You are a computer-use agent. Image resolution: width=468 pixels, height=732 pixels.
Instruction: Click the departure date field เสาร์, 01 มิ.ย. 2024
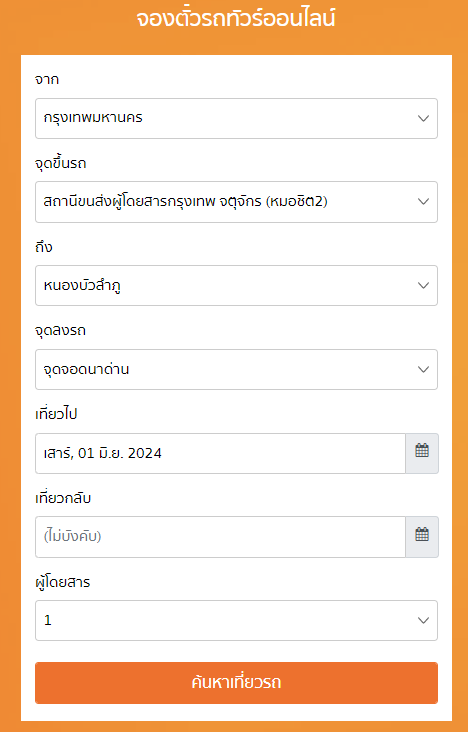(x=220, y=453)
